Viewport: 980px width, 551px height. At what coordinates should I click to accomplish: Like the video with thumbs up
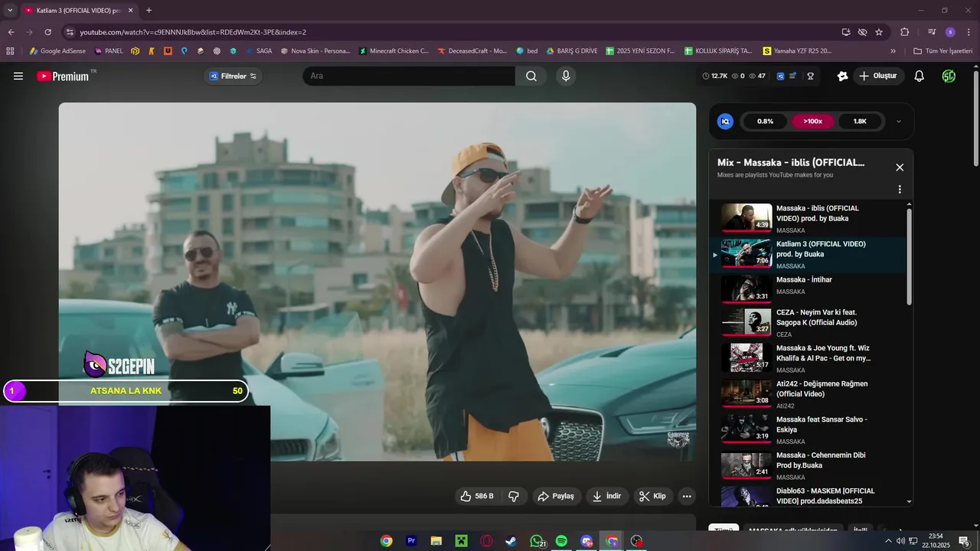coord(476,496)
